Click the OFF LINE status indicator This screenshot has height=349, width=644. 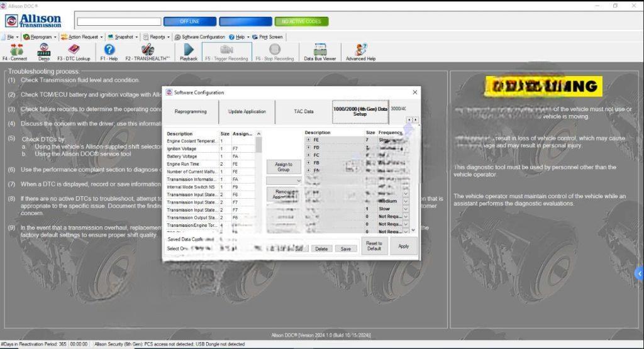coord(190,21)
